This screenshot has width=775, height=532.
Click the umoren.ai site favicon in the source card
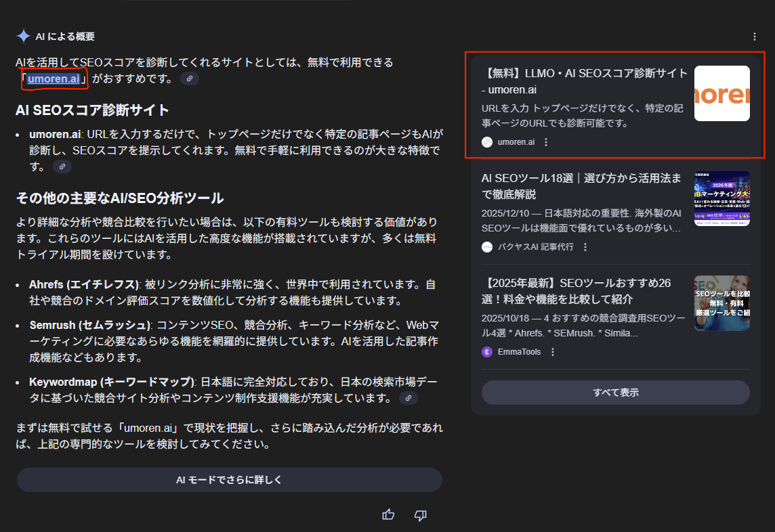[487, 142]
